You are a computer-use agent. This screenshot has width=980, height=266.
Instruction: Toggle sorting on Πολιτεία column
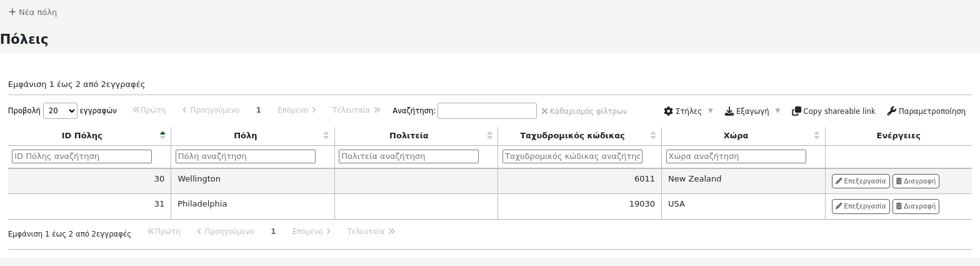(x=489, y=135)
